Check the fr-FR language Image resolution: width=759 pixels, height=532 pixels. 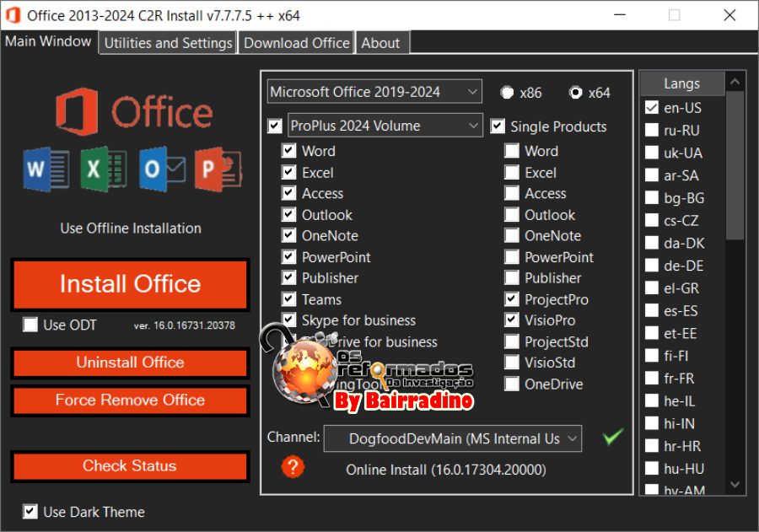652,378
